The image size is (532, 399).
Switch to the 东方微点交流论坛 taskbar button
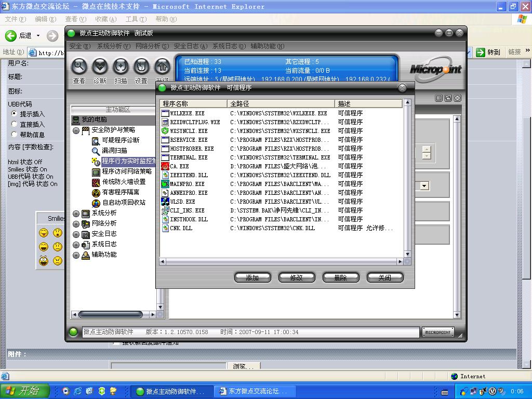point(255,391)
